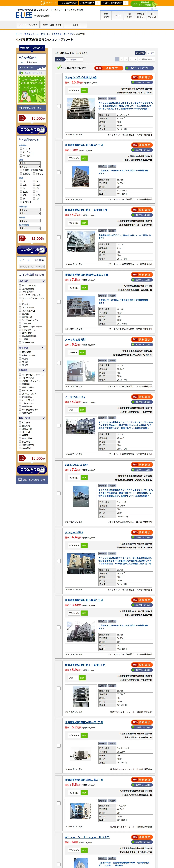Tick the ペット可 checkbox

tap(20, 432)
